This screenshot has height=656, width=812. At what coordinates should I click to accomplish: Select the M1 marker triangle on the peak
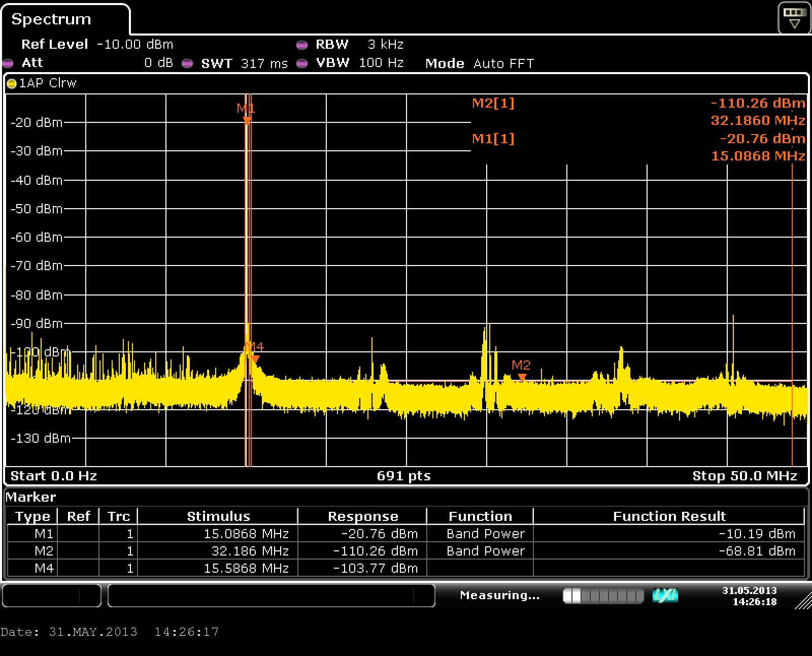(x=247, y=120)
